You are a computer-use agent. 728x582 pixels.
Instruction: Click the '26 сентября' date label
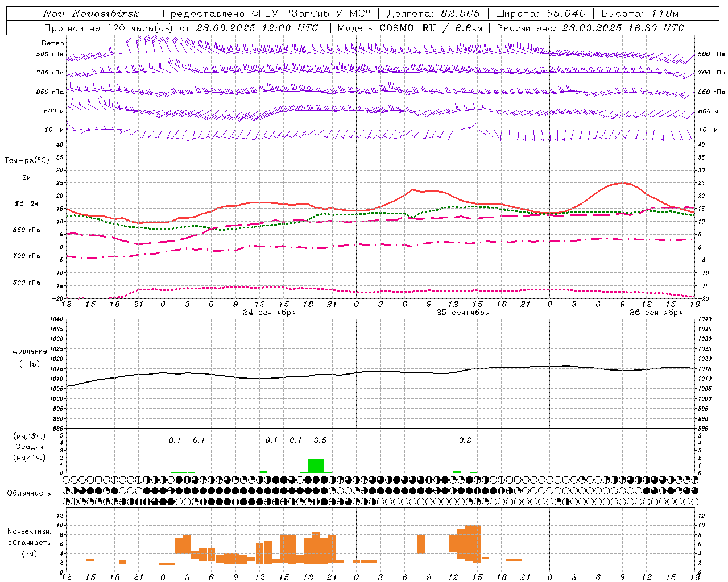[656, 313]
